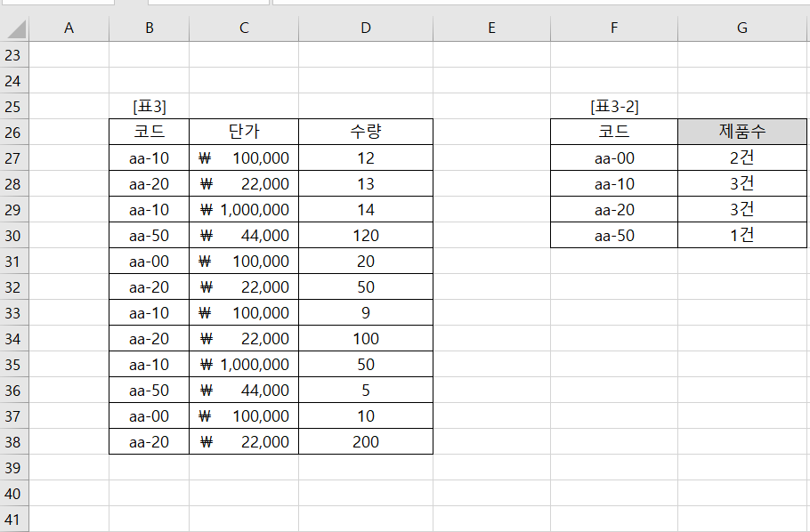
Task: Select cell aa-50 in row 30 column B
Action: (150, 236)
